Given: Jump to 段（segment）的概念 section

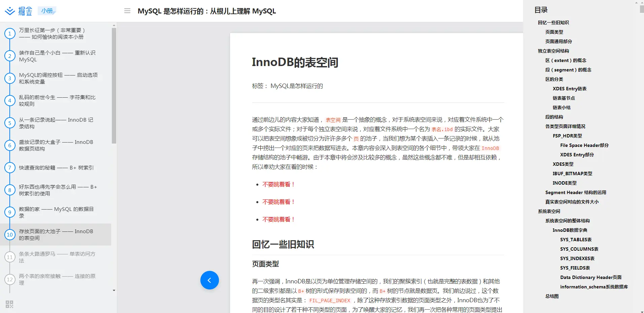Looking at the screenshot, I should pos(568,70).
